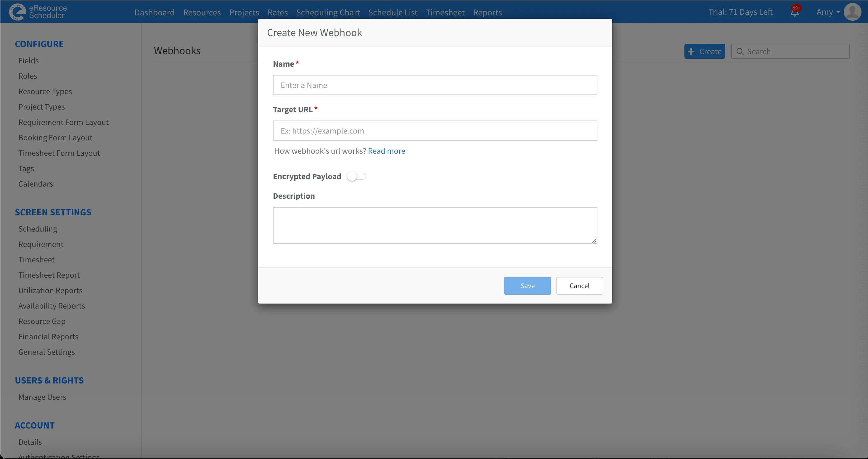Select Booking Form Layout in sidebar
The height and width of the screenshot is (459, 868).
tap(55, 137)
